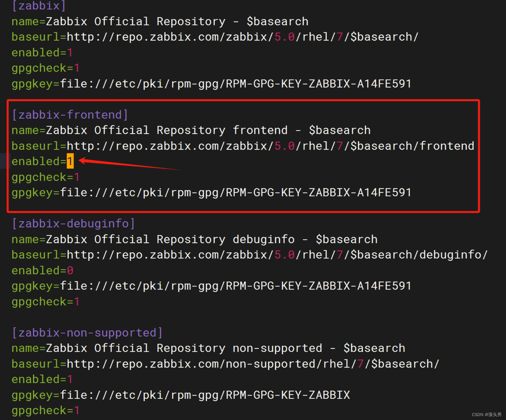Click the 5.0 version number in zabbix baseurl
Viewport: 506px width, 420px height.
pos(284,37)
